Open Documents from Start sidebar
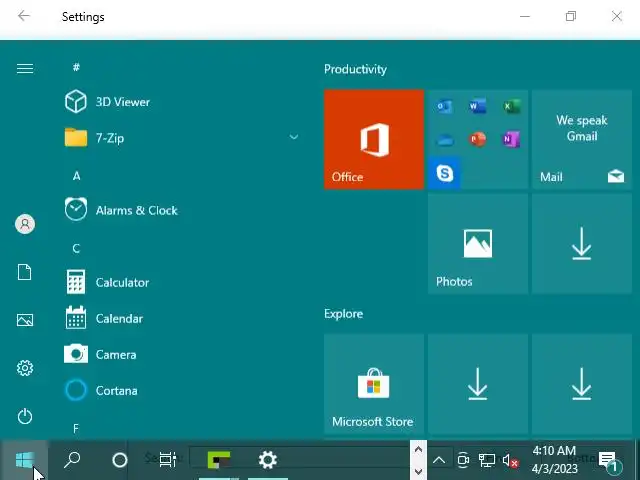Image resolution: width=640 pixels, height=480 pixels. click(24, 272)
